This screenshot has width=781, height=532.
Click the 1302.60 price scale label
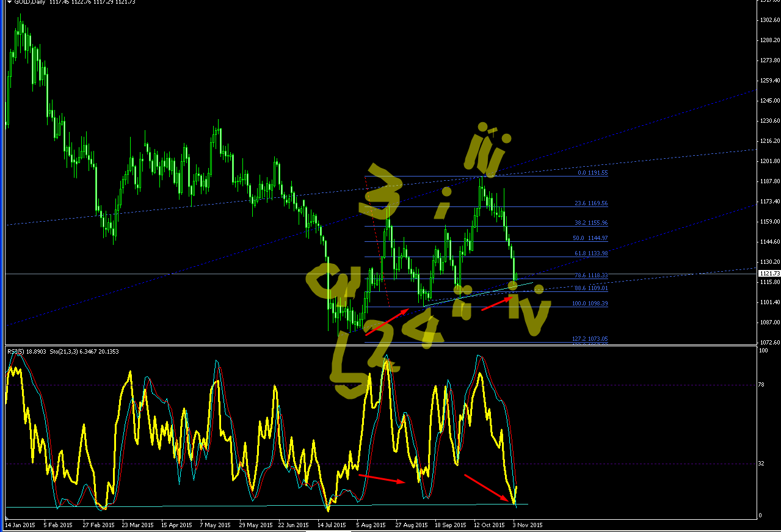click(771, 20)
